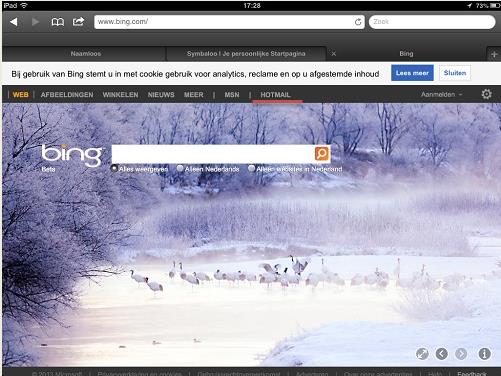Expand background image to fullscreen
501x376 pixels.
422,354
